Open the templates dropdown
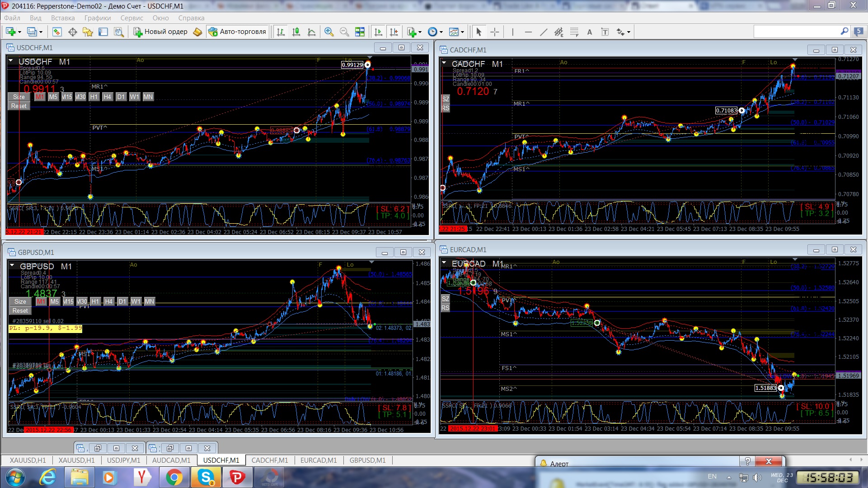Viewport: 868px width, 488px height. tap(462, 32)
